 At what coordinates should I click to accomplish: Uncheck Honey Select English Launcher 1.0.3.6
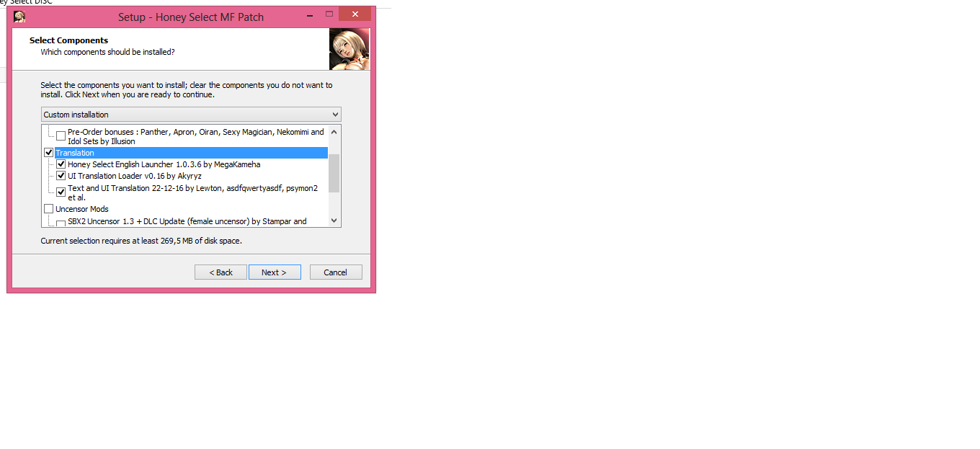pyautogui.click(x=61, y=164)
